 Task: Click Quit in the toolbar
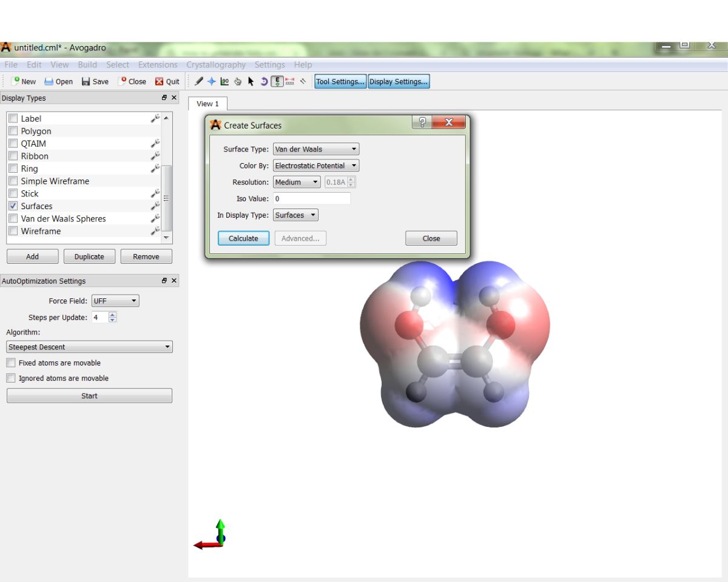pos(167,81)
